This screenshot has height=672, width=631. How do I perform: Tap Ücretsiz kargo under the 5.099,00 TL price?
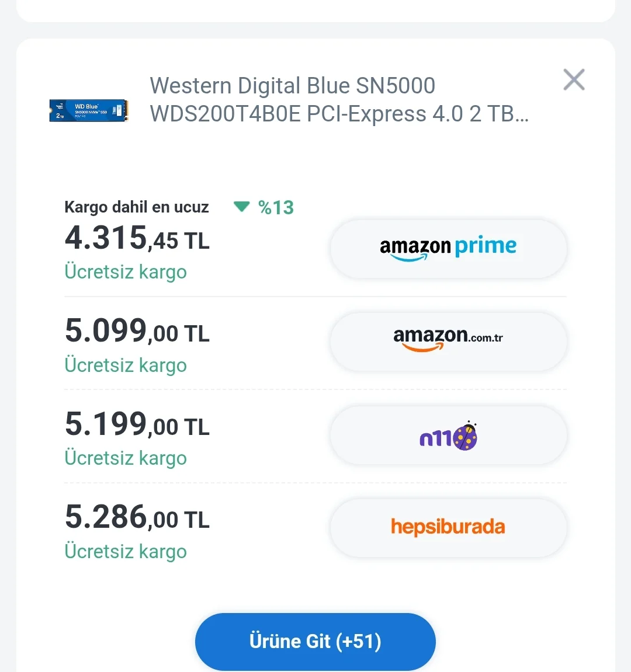click(126, 365)
